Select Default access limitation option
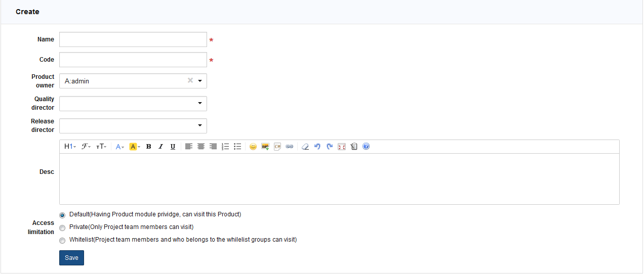 [x=62, y=215]
